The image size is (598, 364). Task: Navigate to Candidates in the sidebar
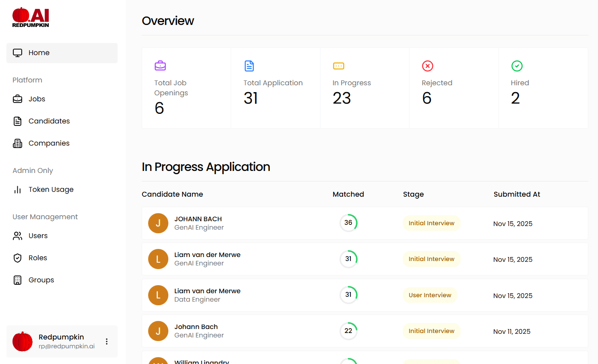49,121
